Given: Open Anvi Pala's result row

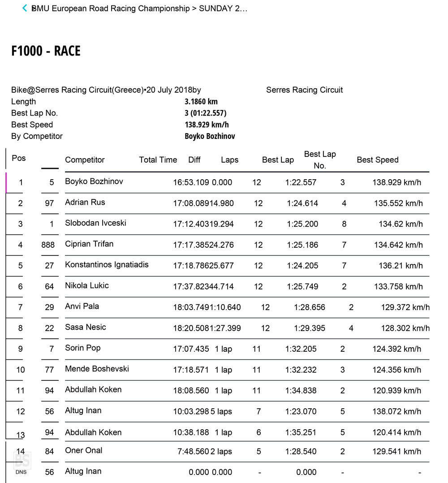Looking at the screenshot, I should 82,306.
